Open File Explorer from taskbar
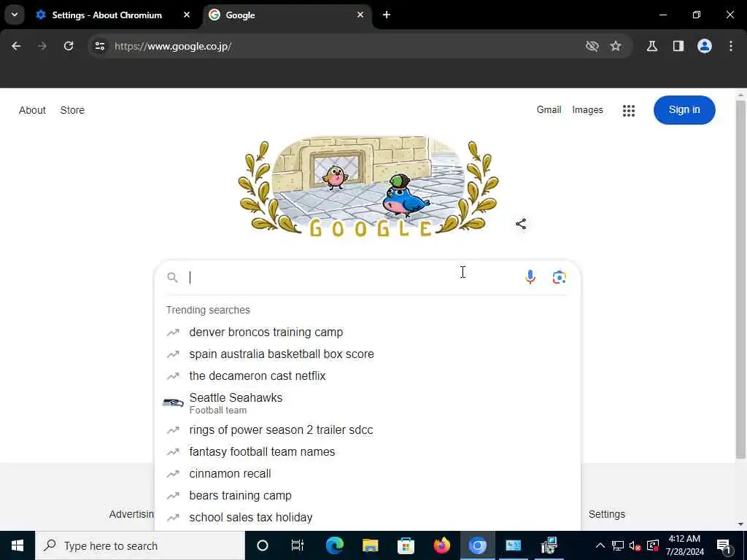This screenshot has width=747, height=560. click(370, 545)
